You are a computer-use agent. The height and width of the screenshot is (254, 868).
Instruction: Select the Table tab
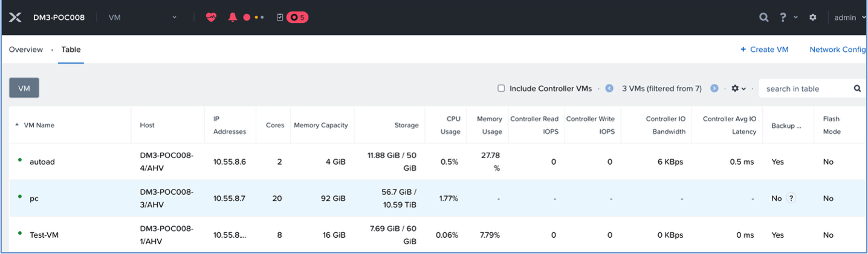pyautogui.click(x=71, y=49)
